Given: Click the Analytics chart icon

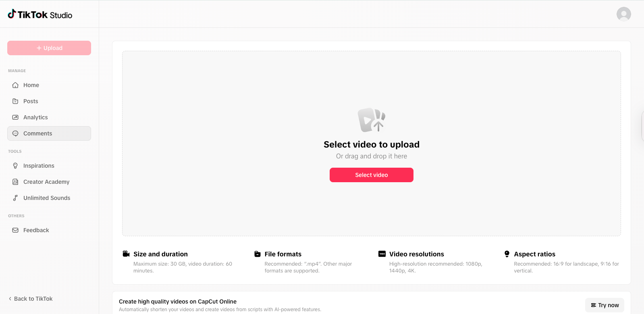Looking at the screenshot, I should point(15,117).
